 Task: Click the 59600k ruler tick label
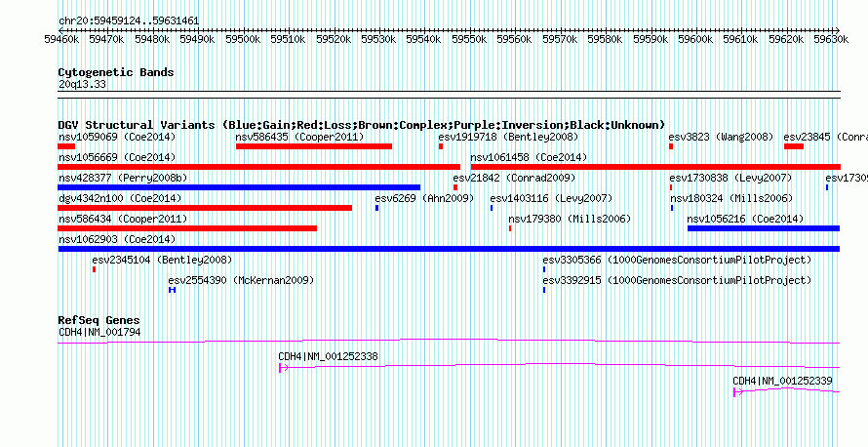[696, 39]
